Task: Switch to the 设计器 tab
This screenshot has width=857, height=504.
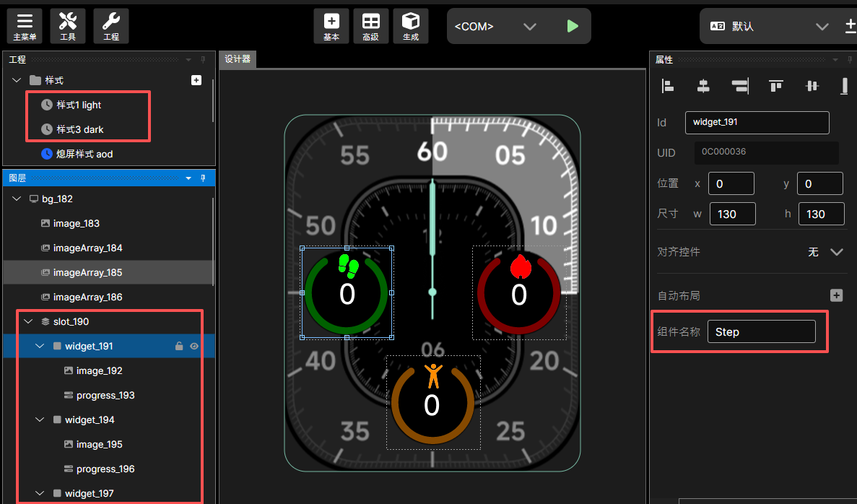Action: [x=238, y=59]
